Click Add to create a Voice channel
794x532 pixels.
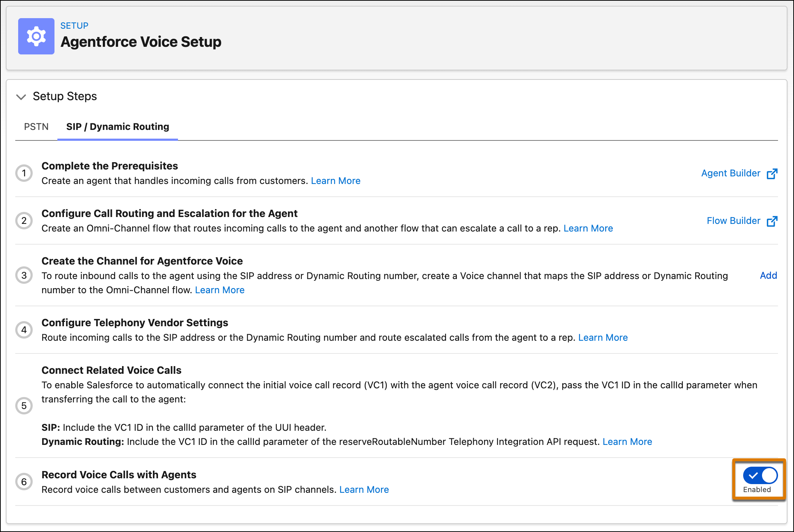click(768, 275)
